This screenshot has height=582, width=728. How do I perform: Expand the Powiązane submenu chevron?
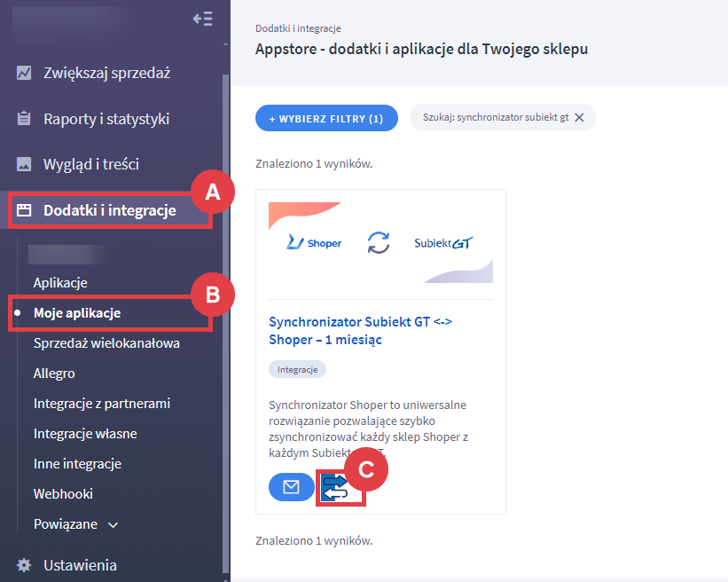coord(113,525)
